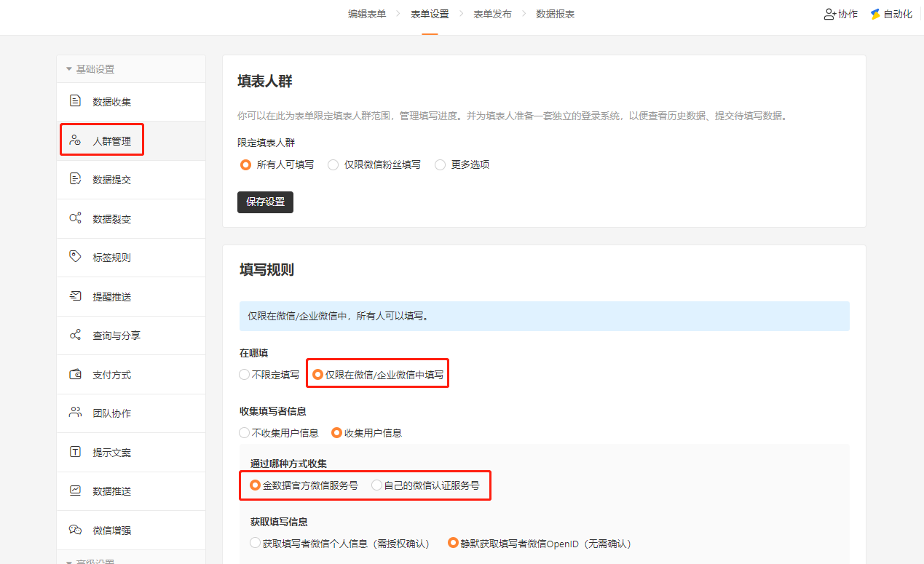Click the 通过哪种方式收集 label
924x564 pixels.
pyautogui.click(x=288, y=464)
